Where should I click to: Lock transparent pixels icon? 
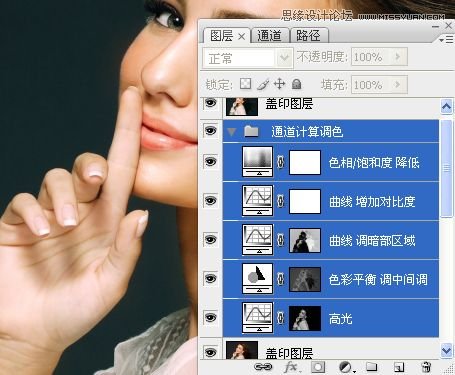click(x=246, y=84)
